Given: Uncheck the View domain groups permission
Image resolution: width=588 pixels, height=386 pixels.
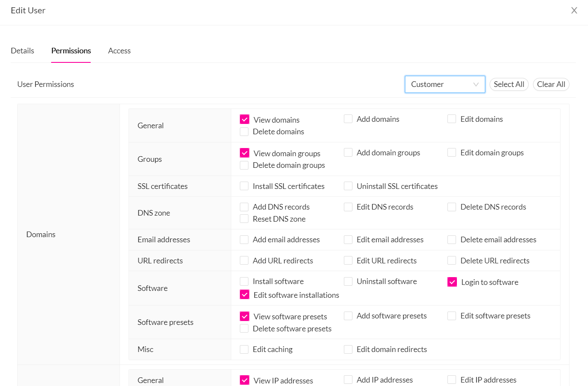Looking at the screenshot, I should 244,153.
